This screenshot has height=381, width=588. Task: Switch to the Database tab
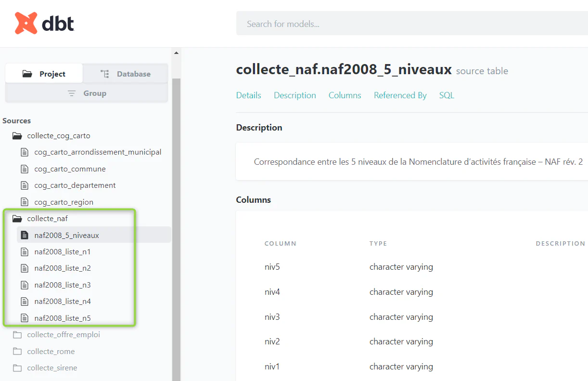pos(126,74)
